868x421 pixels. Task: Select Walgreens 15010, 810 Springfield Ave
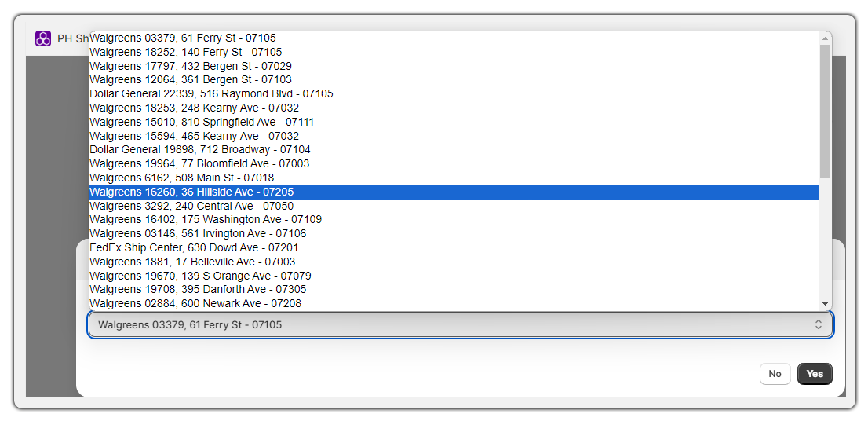pyautogui.click(x=454, y=122)
